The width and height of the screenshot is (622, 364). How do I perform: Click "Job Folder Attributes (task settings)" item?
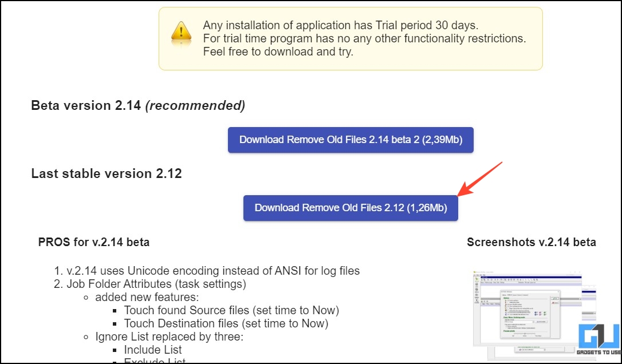[x=156, y=284]
